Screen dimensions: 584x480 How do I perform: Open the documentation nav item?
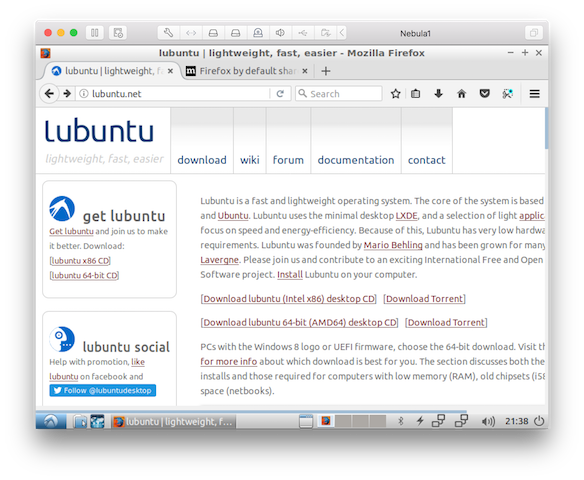(356, 160)
